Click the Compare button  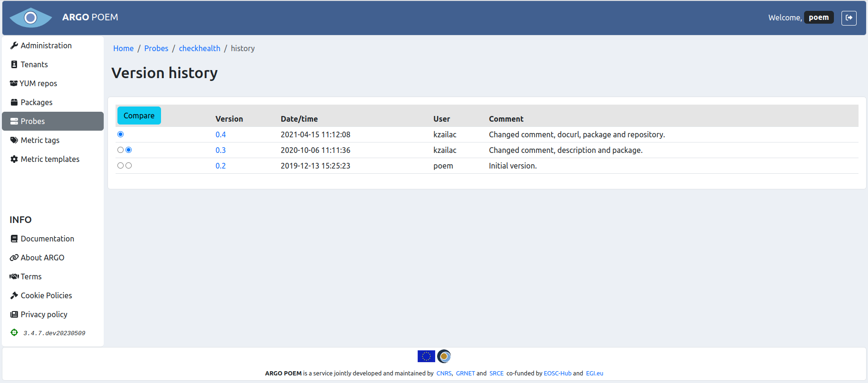pos(139,116)
